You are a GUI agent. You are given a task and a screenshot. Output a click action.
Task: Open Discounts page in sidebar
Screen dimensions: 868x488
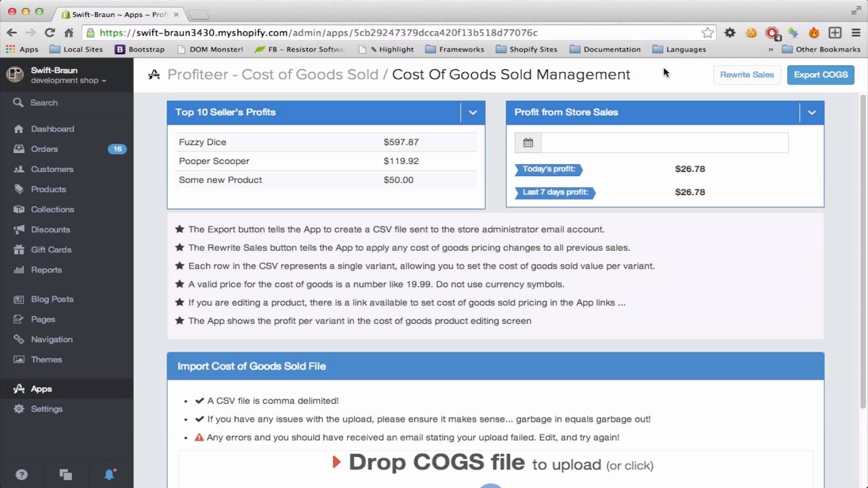click(50, 230)
